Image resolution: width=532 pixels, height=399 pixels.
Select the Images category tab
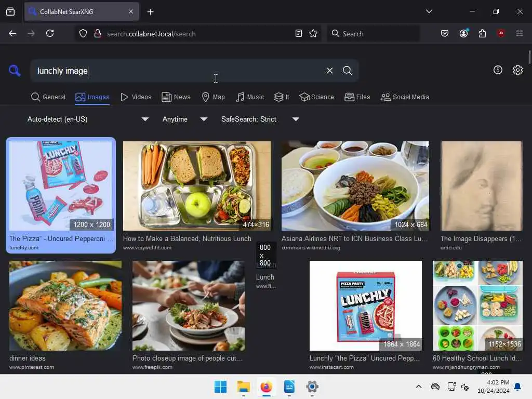[x=92, y=97]
